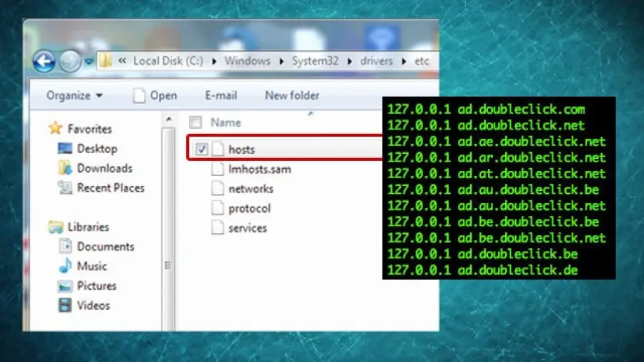Open the Documents library
The height and width of the screenshot is (362, 644).
point(106,247)
